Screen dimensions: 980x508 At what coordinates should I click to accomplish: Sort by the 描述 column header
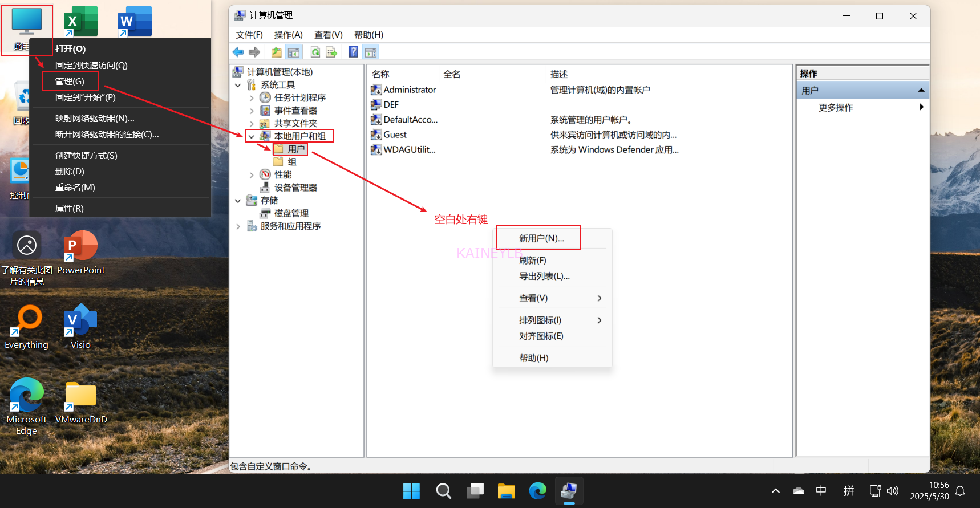tap(617, 74)
